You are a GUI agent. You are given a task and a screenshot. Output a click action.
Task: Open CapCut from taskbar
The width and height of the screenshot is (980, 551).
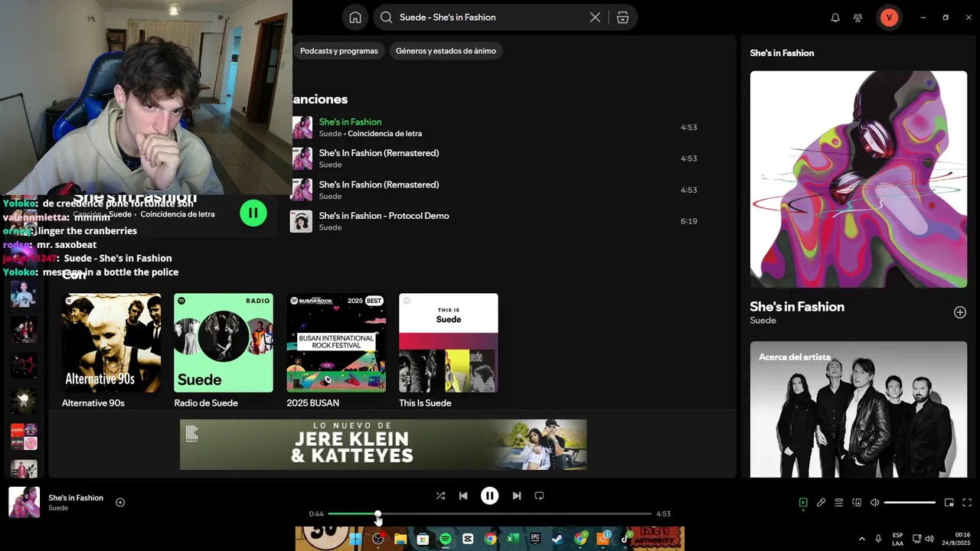pos(468,539)
